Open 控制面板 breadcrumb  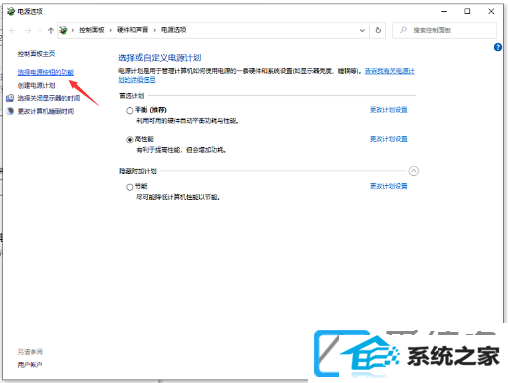coord(92,30)
